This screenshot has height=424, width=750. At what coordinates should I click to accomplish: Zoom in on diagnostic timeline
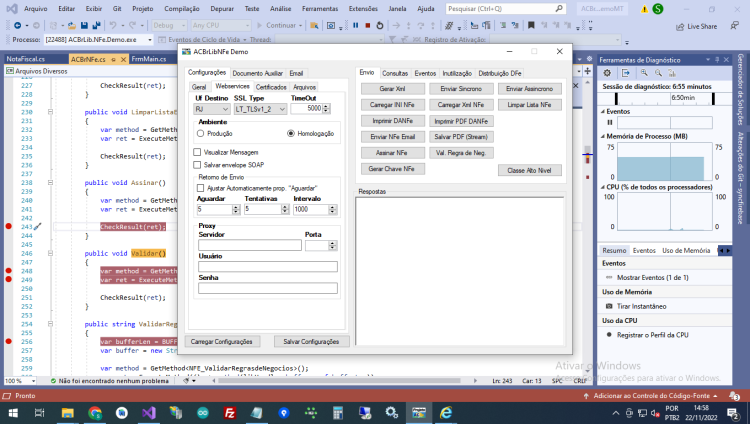coord(644,73)
